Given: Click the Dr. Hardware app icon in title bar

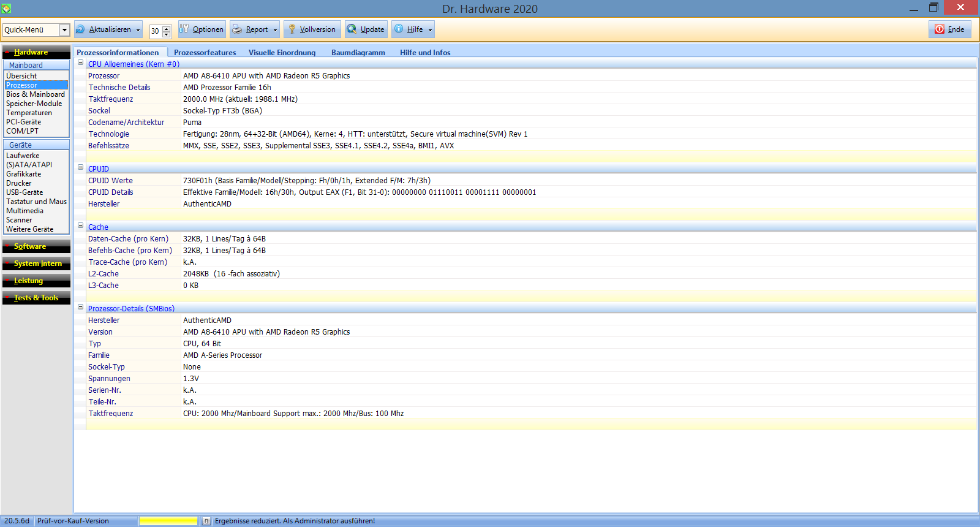Looking at the screenshot, I should tap(6, 9).
